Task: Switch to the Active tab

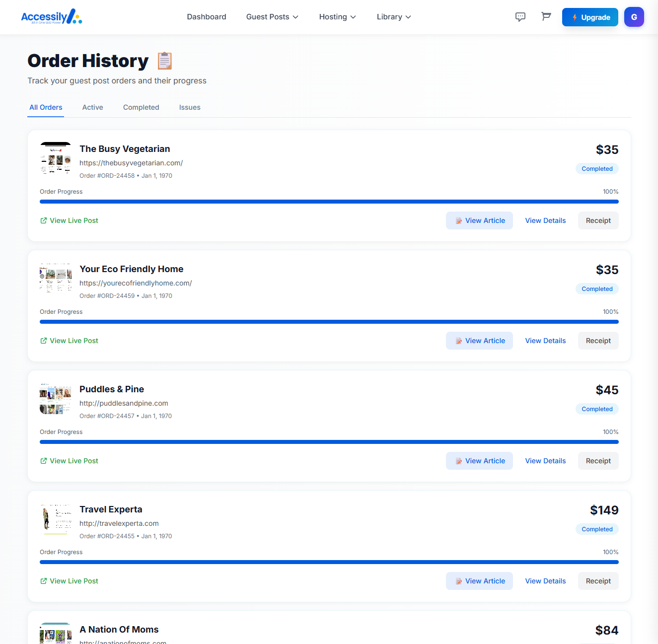Action: [x=92, y=107]
